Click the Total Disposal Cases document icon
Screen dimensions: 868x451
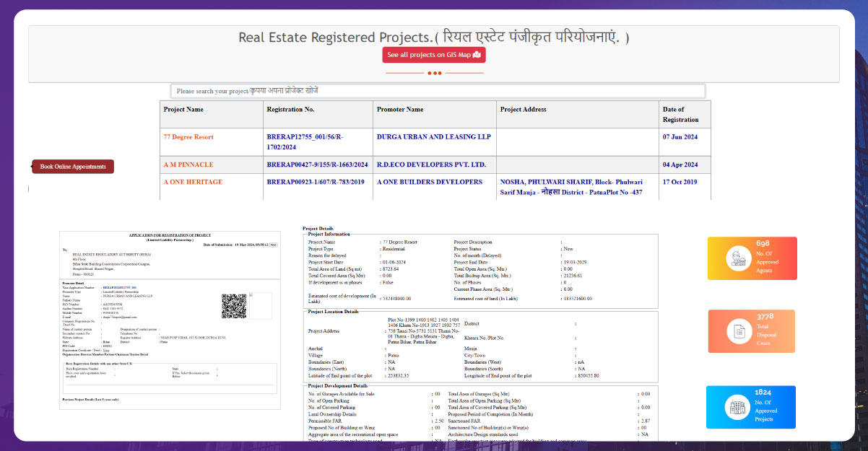[738, 331]
